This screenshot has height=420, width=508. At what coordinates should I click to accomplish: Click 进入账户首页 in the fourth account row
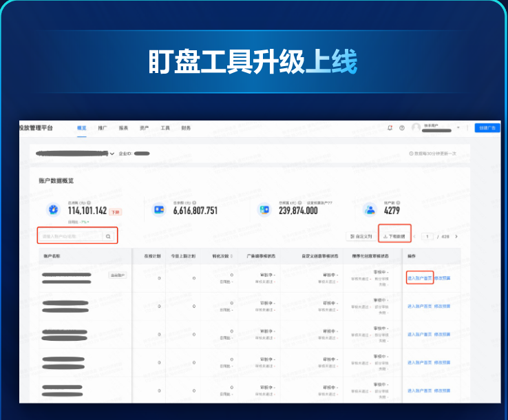[420, 362]
